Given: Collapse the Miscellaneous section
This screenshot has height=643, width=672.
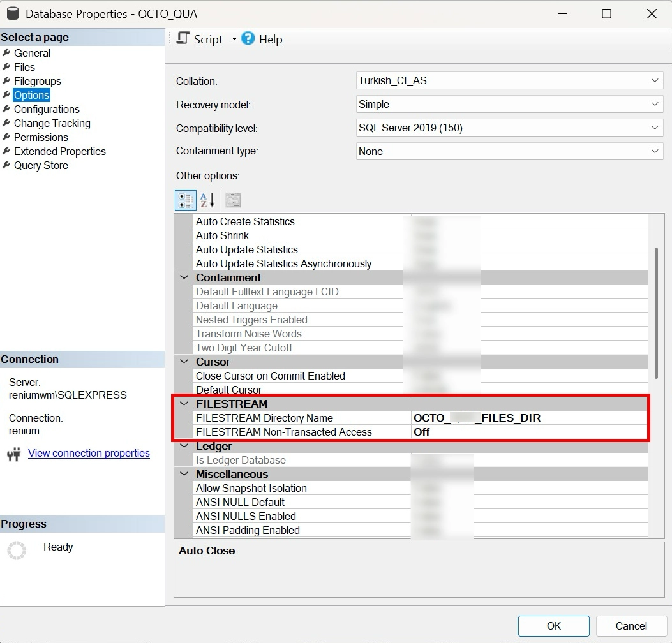Looking at the screenshot, I should point(184,474).
